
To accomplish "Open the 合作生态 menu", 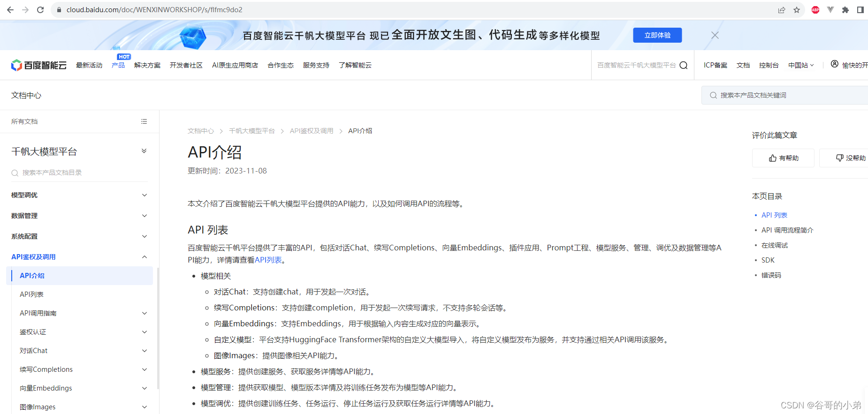I will coord(281,65).
